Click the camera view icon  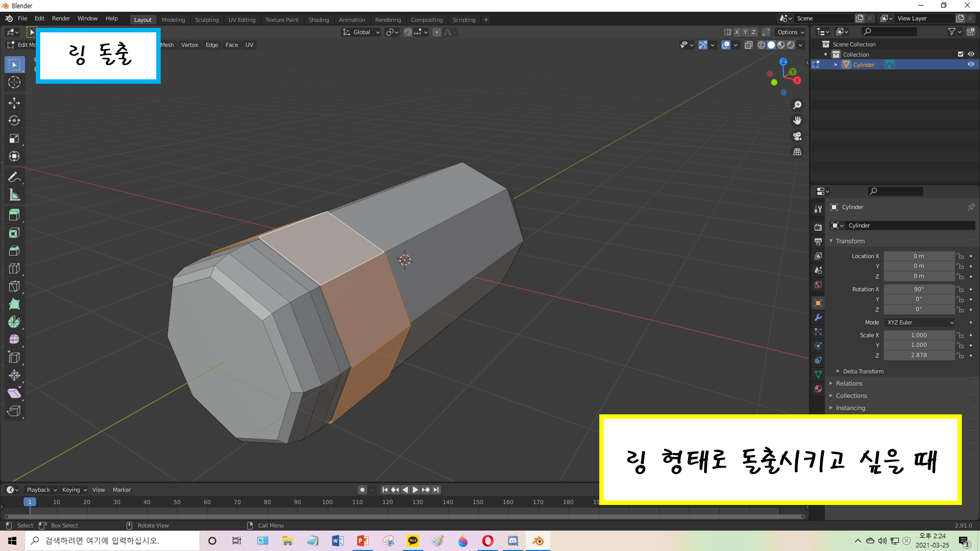[x=797, y=136]
